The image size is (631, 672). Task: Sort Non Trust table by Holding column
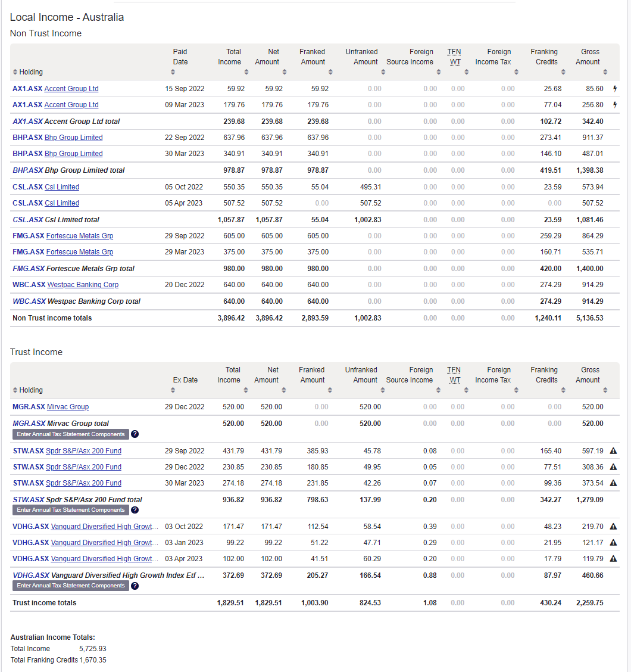click(x=28, y=72)
